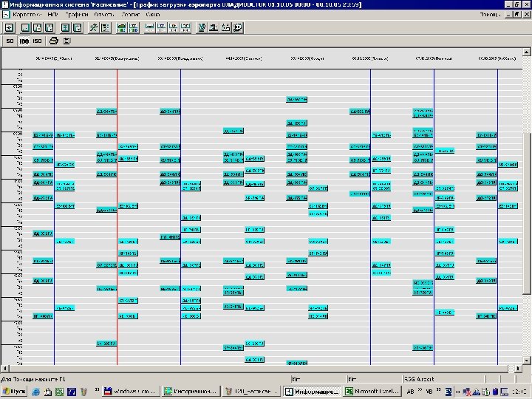This screenshot has height=399, width=532.
Task: Click the horizontal scrollbar left arrow
Action: [4, 368]
